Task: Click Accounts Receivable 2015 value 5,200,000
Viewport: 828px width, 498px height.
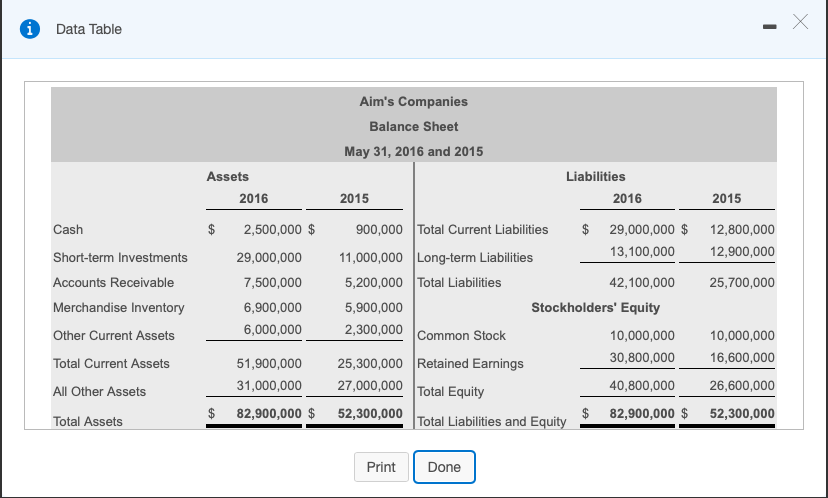Action: (374, 283)
